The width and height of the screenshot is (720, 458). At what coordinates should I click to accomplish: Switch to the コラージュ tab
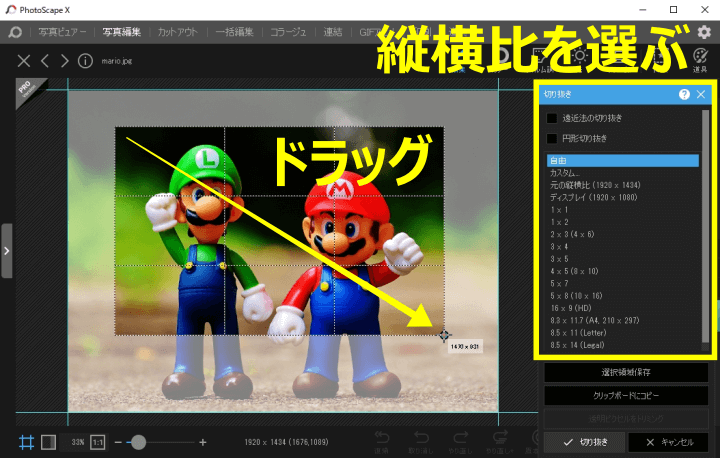pyautogui.click(x=288, y=32)
